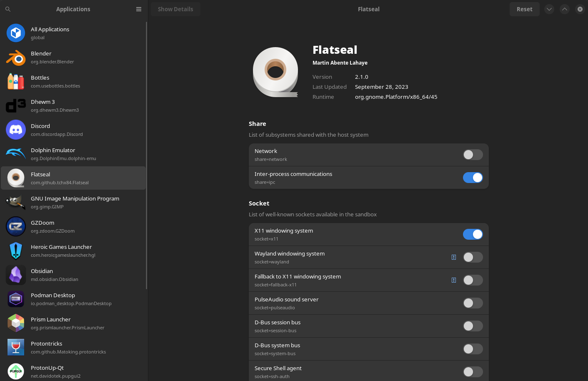Click com.github.tchx84.Flatseal ID text

(x=60, y=183)
